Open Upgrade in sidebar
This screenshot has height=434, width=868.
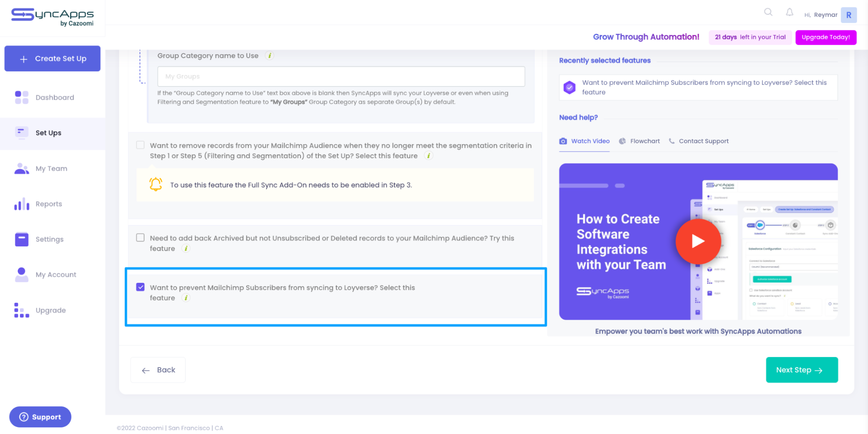coord(53,311)
